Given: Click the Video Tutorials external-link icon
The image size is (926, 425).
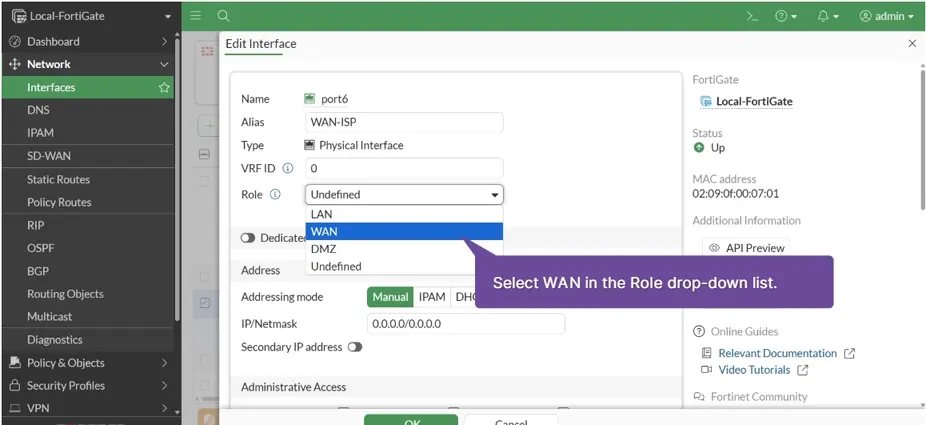Looking at the screenshot, I should coord(803,370).
